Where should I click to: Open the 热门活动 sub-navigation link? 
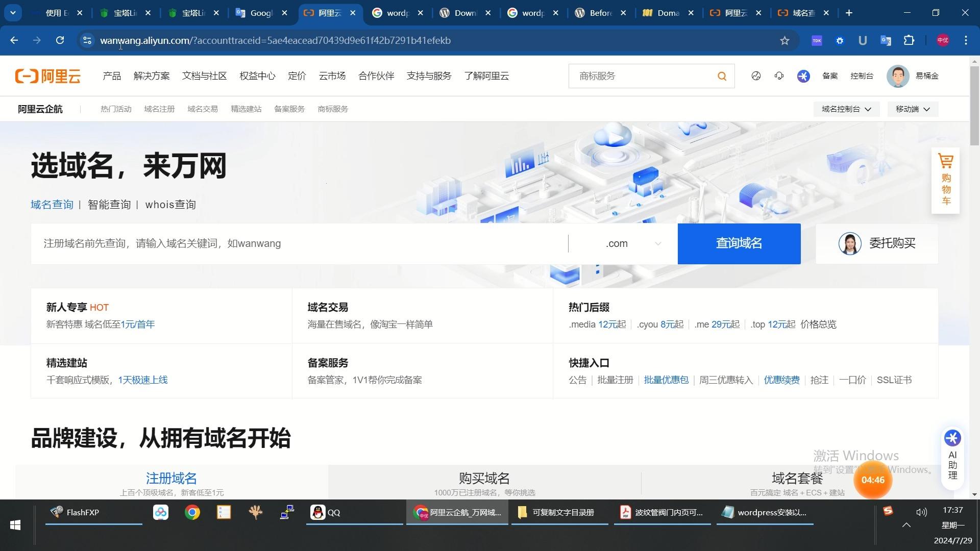click(116, 109)
